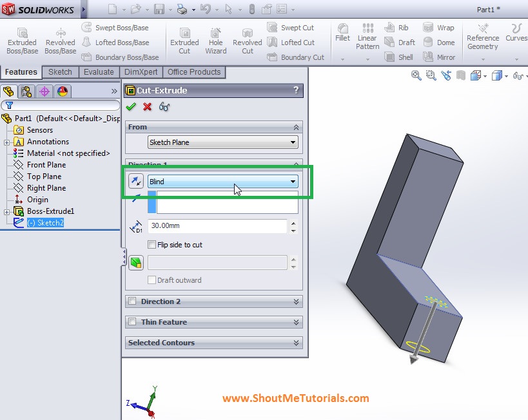Open the Hole Wizard
This screenshot has height=420, width=528.
[x=216, y=41]
